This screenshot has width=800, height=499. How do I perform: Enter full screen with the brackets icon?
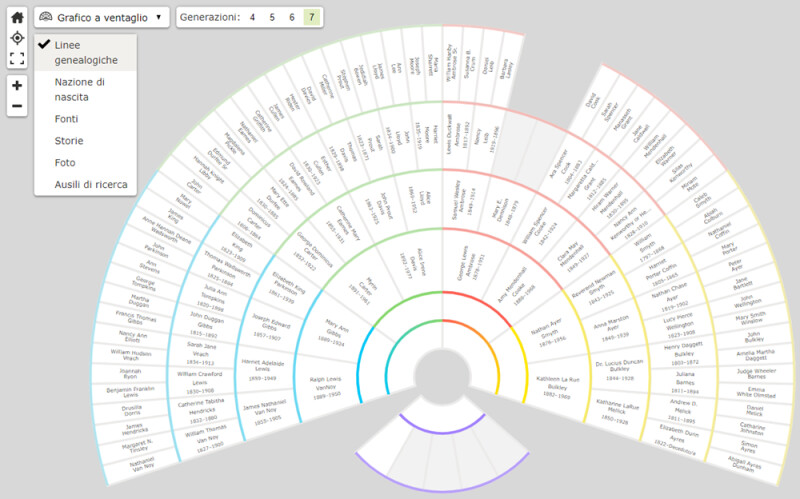click(x=17, y=58)
